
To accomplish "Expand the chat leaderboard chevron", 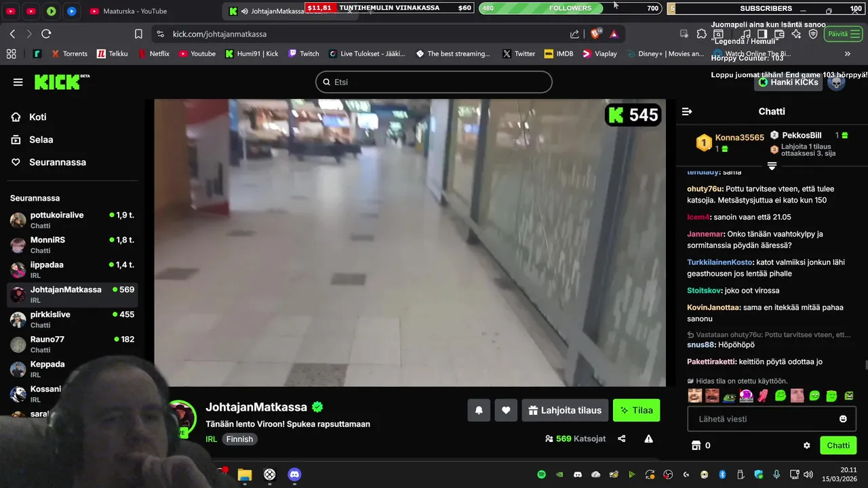I will pyautogui.click(x=772, y=166).
